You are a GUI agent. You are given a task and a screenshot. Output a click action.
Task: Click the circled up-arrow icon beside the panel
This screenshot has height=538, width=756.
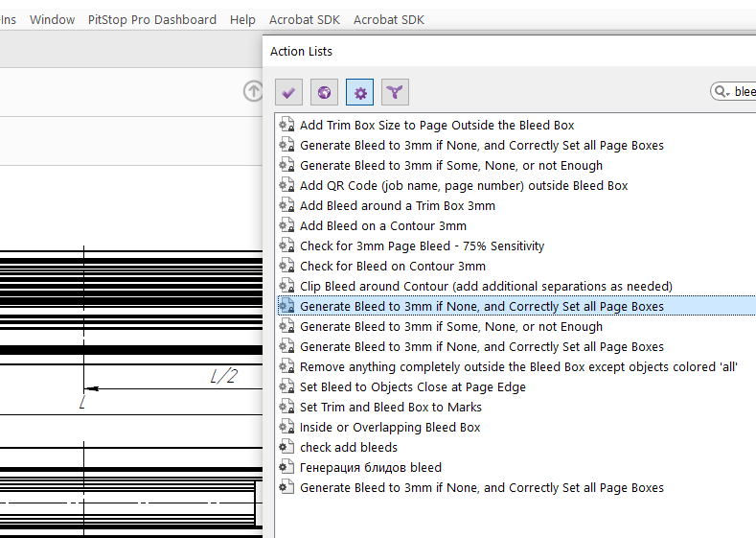(253, 91)
